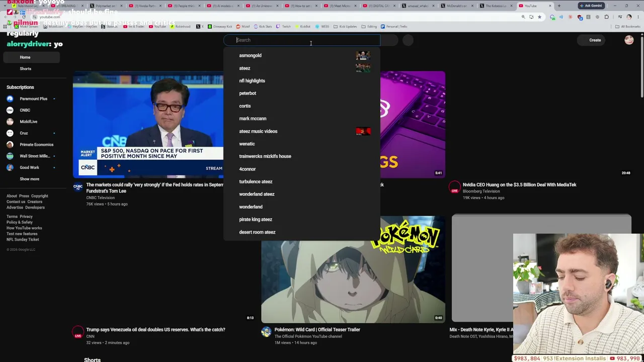Open the 'Kick Updates' bookmark folder

[x=346, y=26]
